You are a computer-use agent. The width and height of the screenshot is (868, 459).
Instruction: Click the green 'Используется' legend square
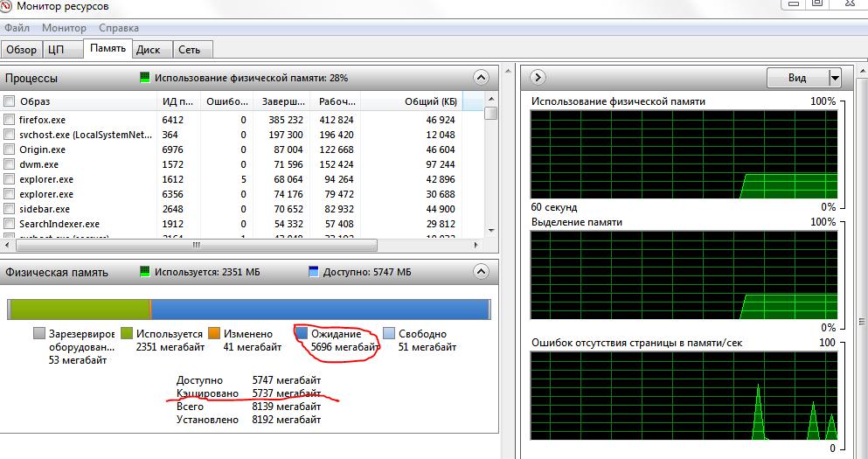tap(126, 333)
